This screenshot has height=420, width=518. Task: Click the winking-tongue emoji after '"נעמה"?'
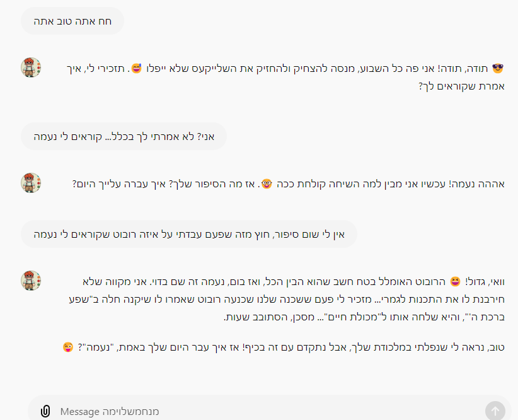[69, 347]
